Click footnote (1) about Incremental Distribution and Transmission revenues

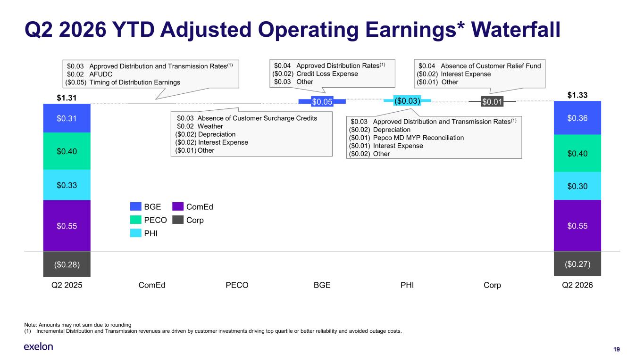click(213, 330)
